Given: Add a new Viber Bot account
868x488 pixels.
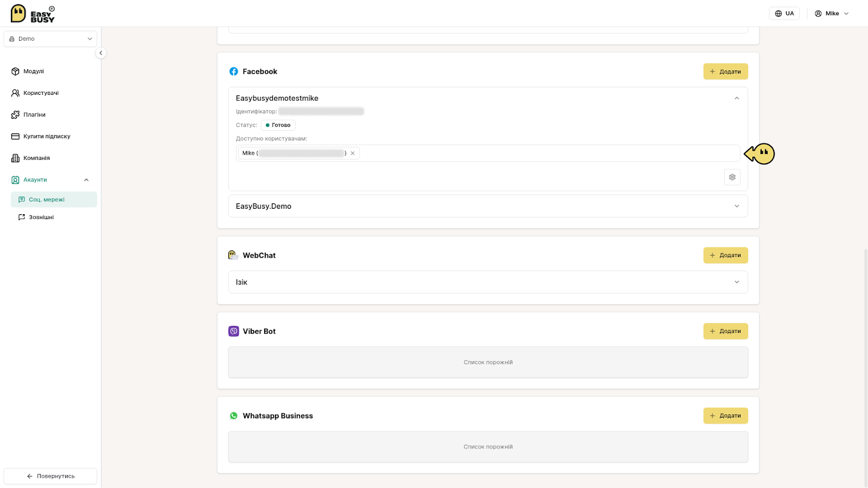Looking at the screenshot, I should coord(725,331).
